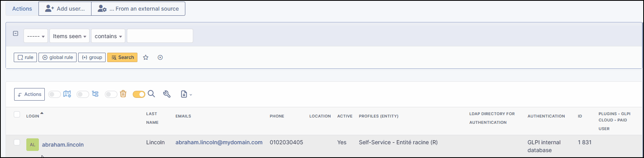This screenshot has width=644, height=158.
Task: Select '... From an external source' tab
Action: [x=138, y=9]
